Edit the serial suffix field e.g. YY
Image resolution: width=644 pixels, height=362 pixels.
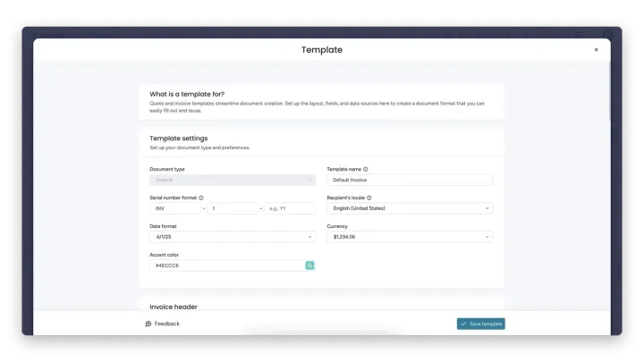tap(290, 208)
